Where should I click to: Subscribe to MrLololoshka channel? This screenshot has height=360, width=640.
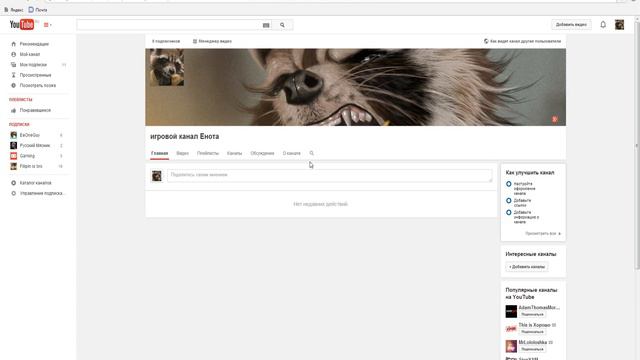point(532,349)
